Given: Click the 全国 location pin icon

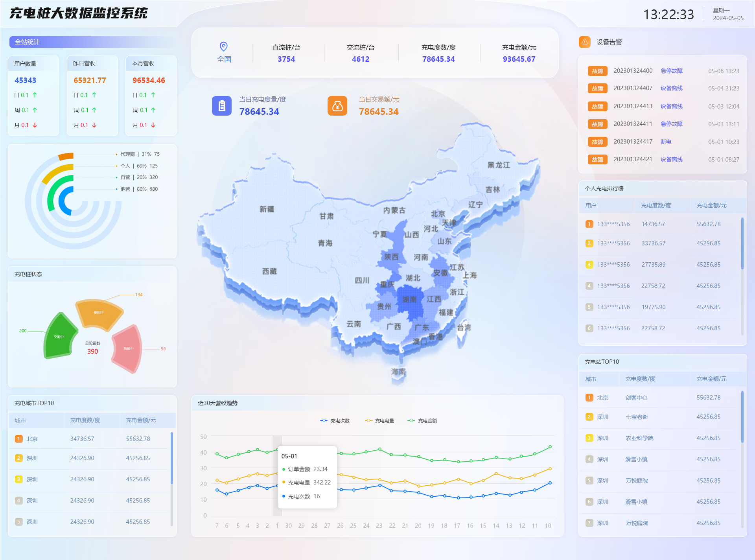Looking at the screenshot, I should (x=223, y=46).
